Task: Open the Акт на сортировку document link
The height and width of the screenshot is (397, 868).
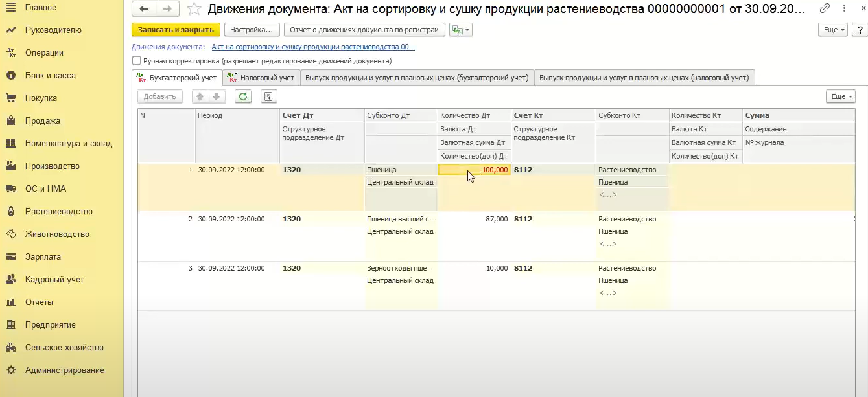Action: [x=313, y=47]
